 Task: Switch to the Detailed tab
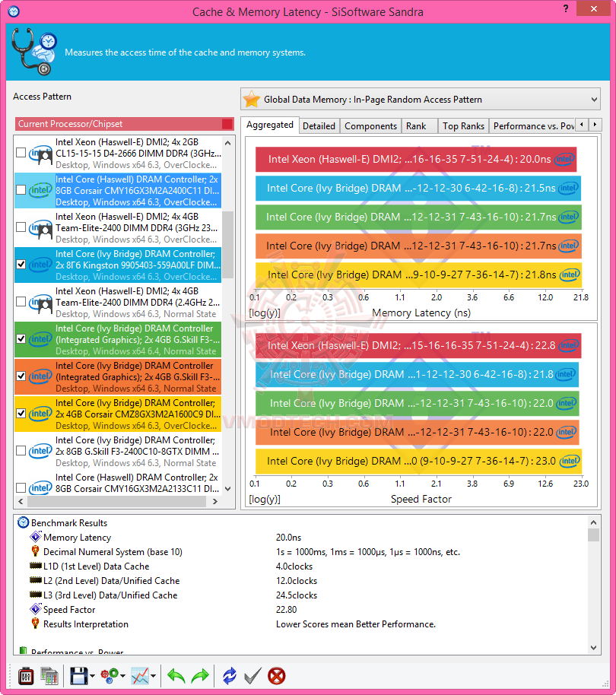pyautogui.click(x=319, y=126)
